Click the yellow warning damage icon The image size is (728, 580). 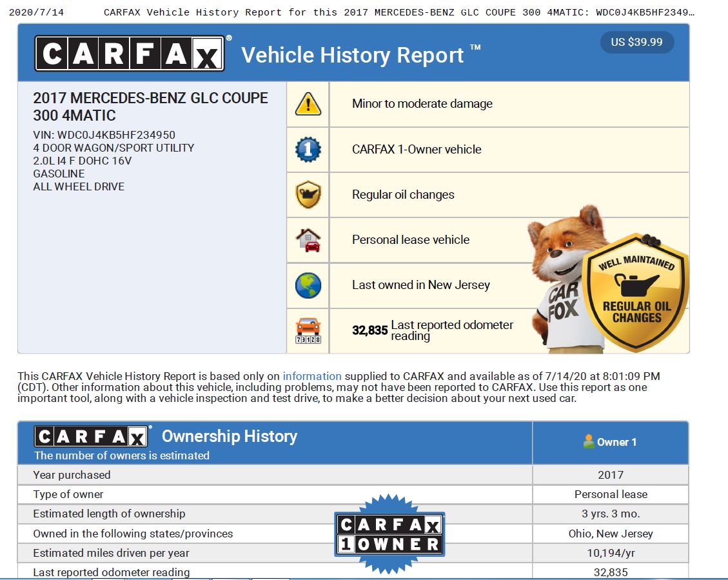[x=308, y=104]
